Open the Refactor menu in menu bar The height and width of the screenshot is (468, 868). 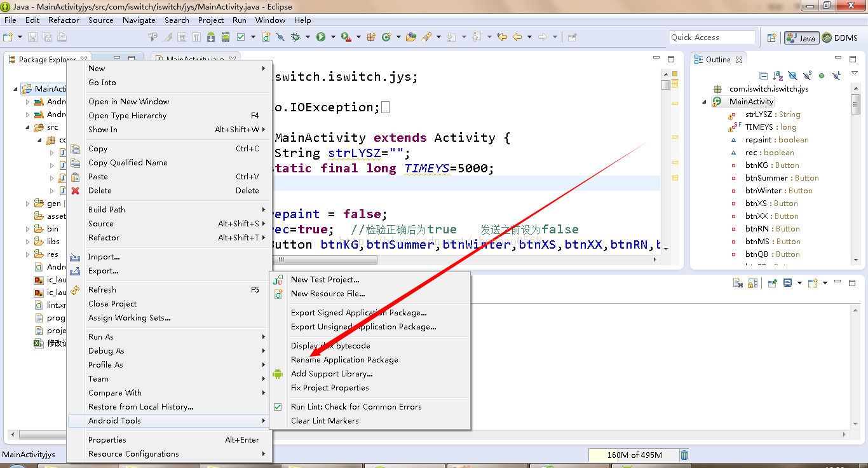coord(64,20)
